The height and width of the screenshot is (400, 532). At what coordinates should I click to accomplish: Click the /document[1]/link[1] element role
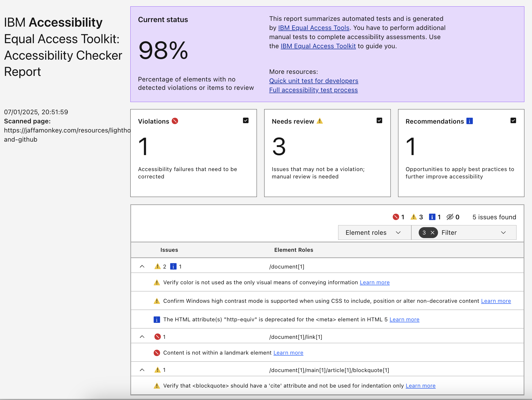(296, 337)
